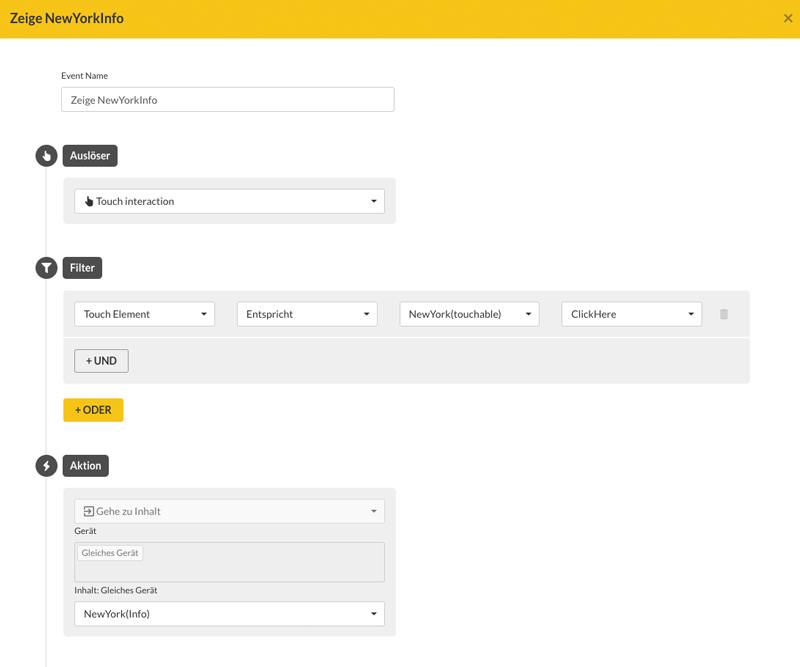Click the Filter funnel icon
800x667 pixels.
point(46,268)
